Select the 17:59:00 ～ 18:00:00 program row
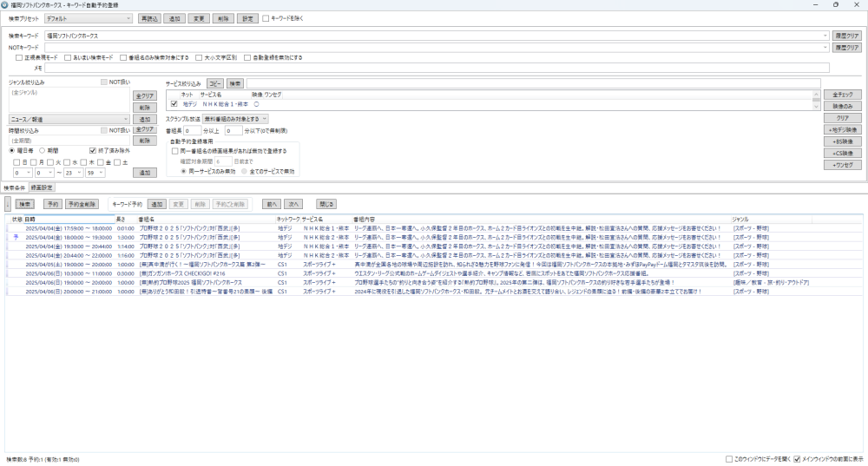868x466 pixels. [434, 228]
